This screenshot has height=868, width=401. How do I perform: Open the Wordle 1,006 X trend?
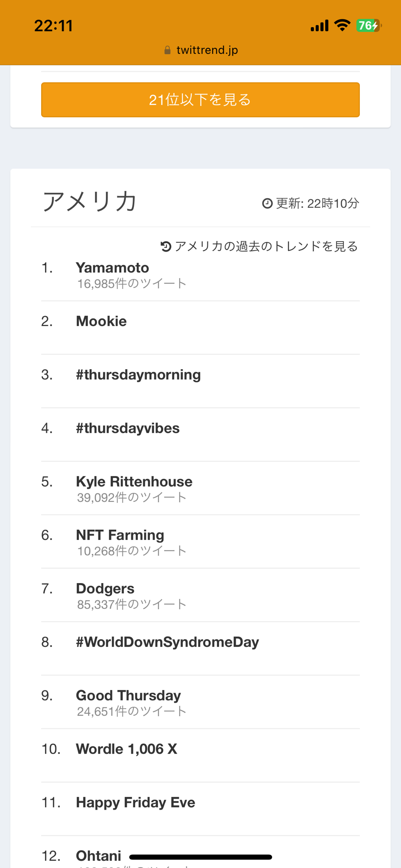point(126,749)
